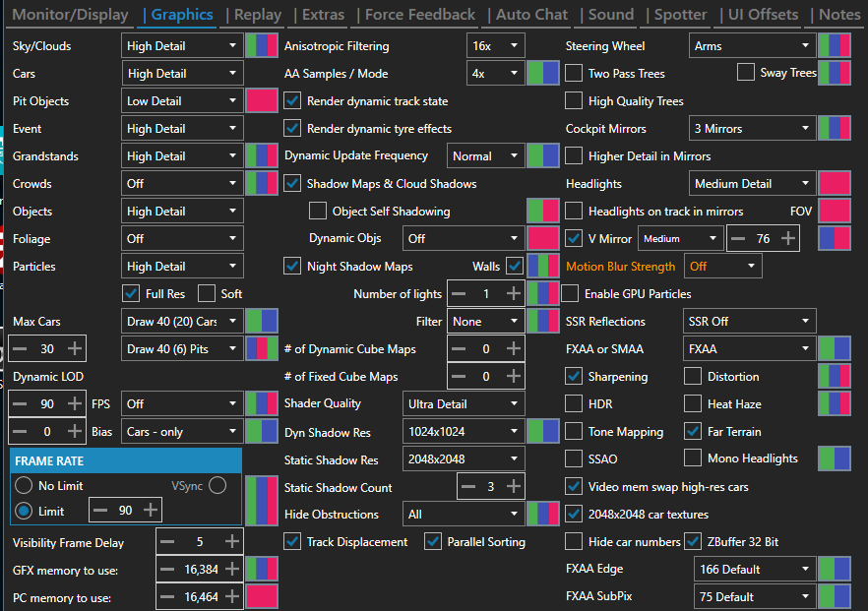Open Cockpit Mirrors 3 Mirrors dropdown
This screenshot has width=868, height=611.
click(752, 128)
